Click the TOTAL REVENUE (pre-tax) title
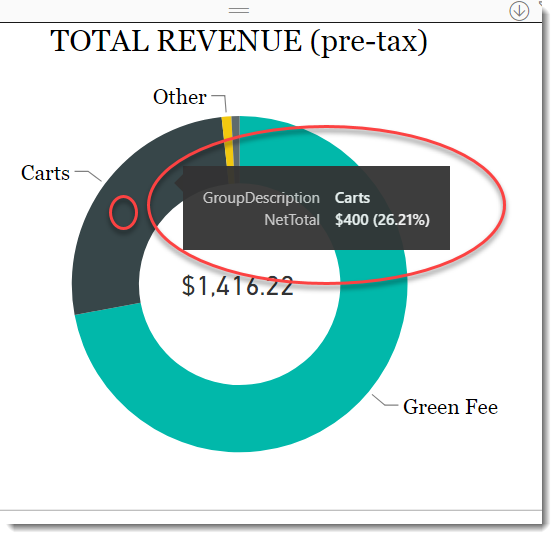Screen dimensions: 557x539 coord(239,41)
